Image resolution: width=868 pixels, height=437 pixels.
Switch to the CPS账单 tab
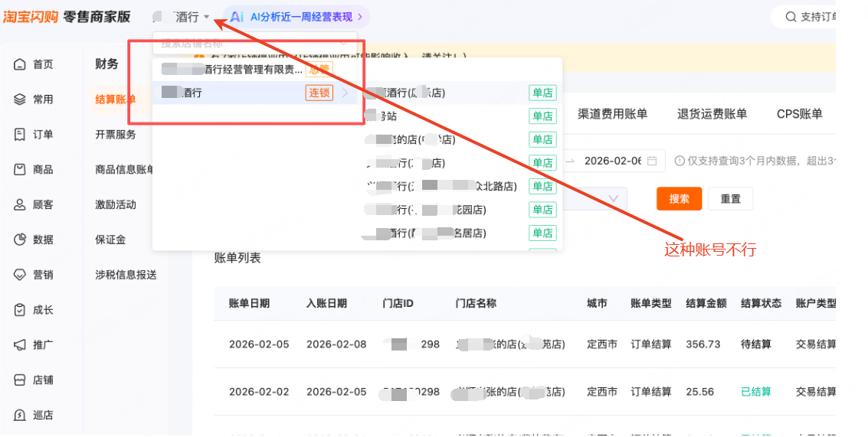click(799, 114)
